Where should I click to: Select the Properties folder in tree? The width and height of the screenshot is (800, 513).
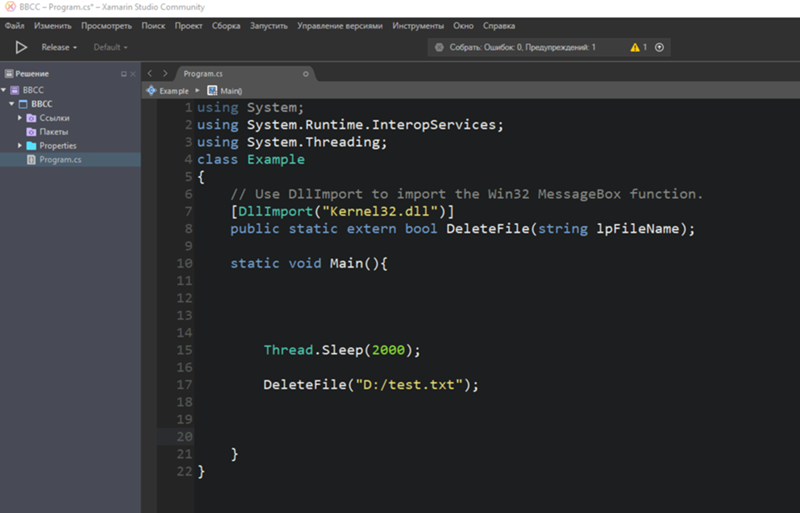[58, 145]
